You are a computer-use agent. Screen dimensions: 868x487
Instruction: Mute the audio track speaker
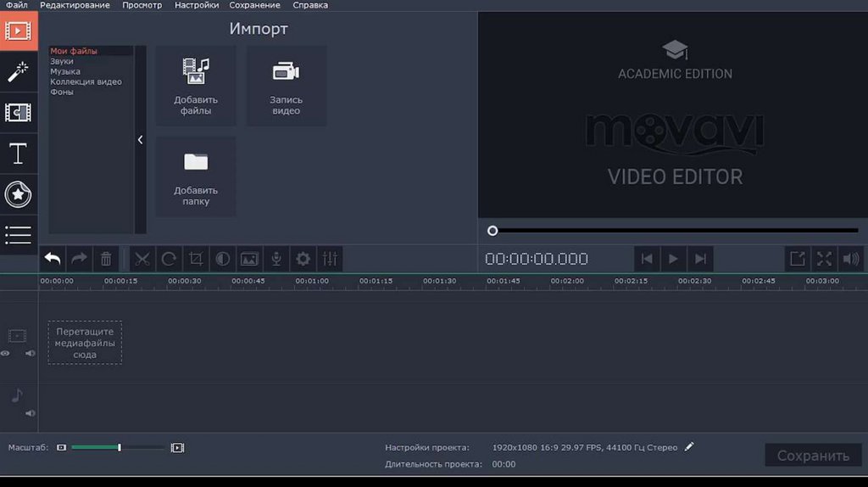(31, 413)
